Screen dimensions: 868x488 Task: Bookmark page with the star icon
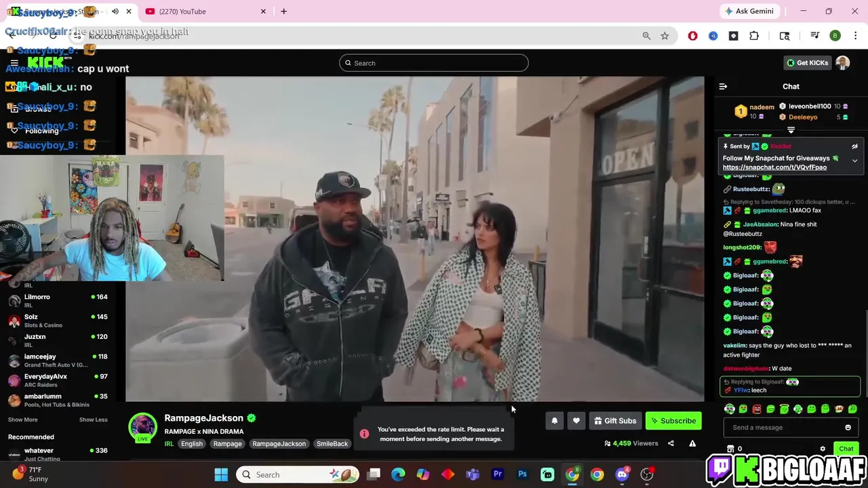(x=665, y=36)
